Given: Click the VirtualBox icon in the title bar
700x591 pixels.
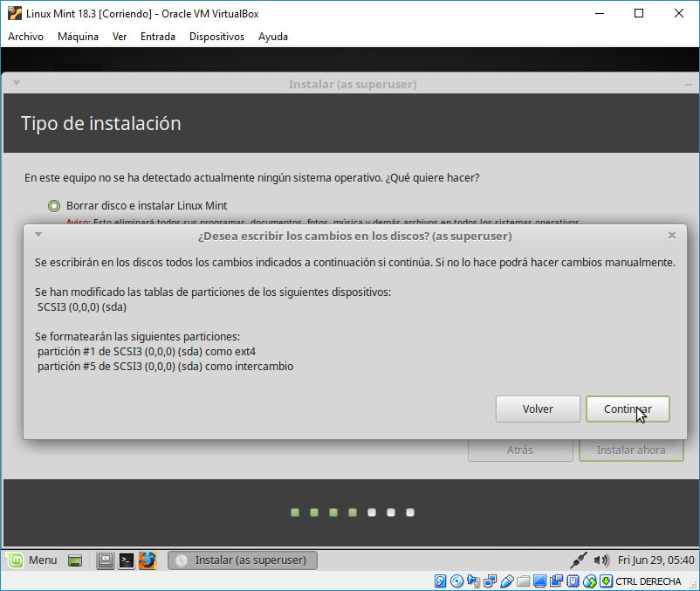Looking at the screenshot, I should [14, 13].
